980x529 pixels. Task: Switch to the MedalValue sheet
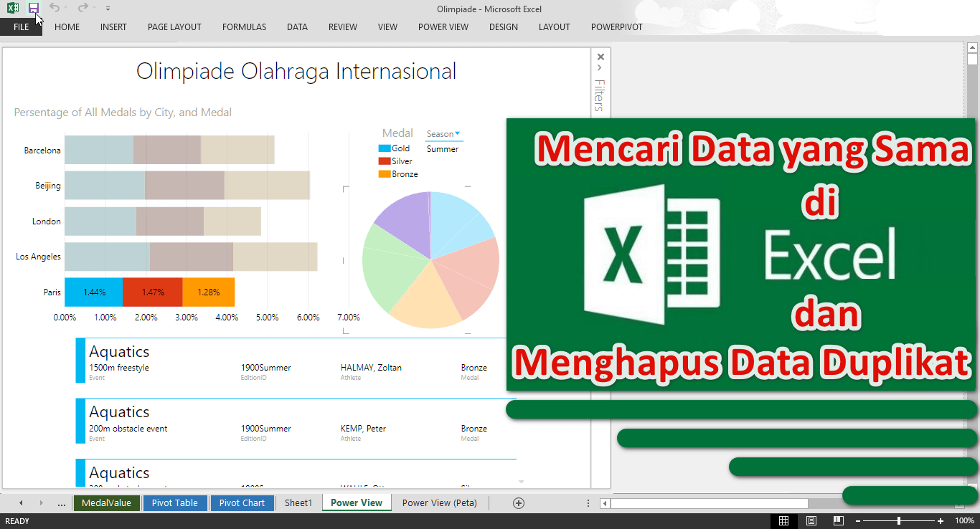click(x=106, y=503)
